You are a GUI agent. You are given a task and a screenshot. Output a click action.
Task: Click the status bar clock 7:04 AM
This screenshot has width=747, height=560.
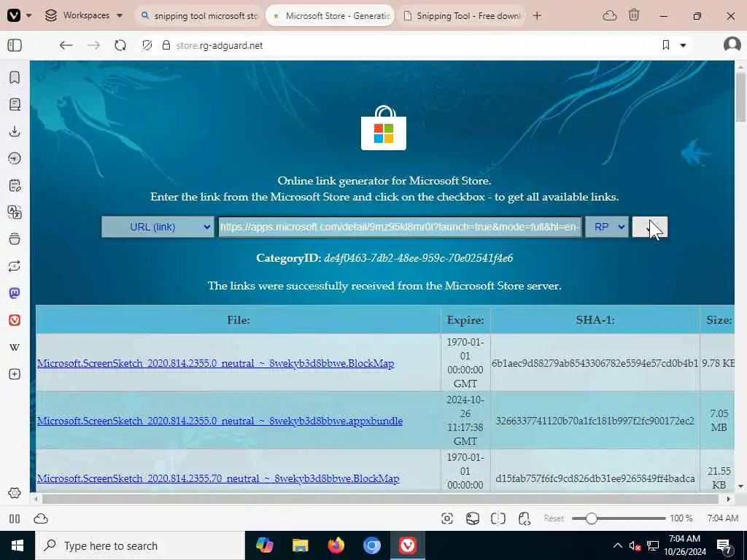[x=722, y=518]
